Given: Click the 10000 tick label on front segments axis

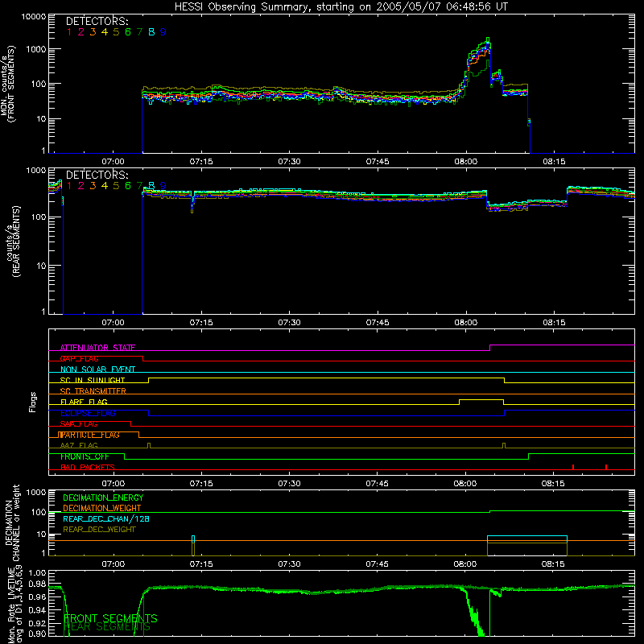Looking at the screenshot, I should [x=33, y=16].
